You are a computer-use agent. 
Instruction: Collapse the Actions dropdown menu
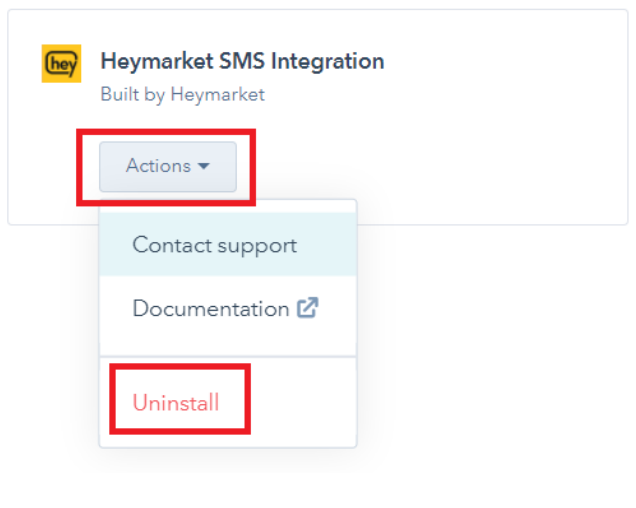point(168,166)
